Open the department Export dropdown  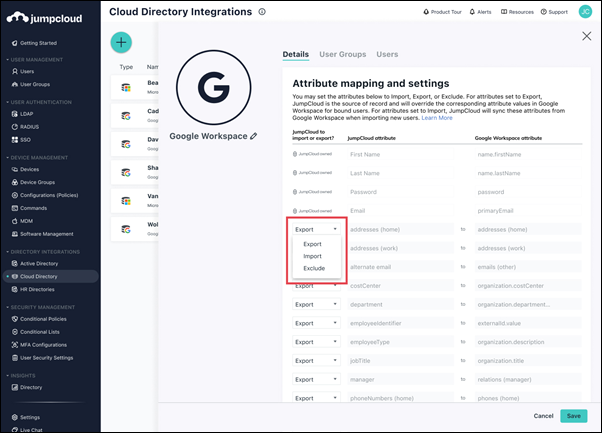click(315, 304)
